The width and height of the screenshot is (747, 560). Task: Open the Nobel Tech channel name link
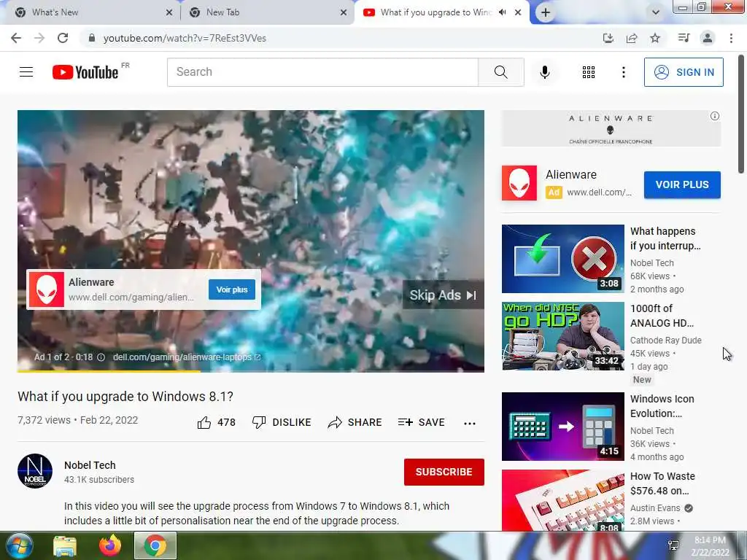pos(90,465)
